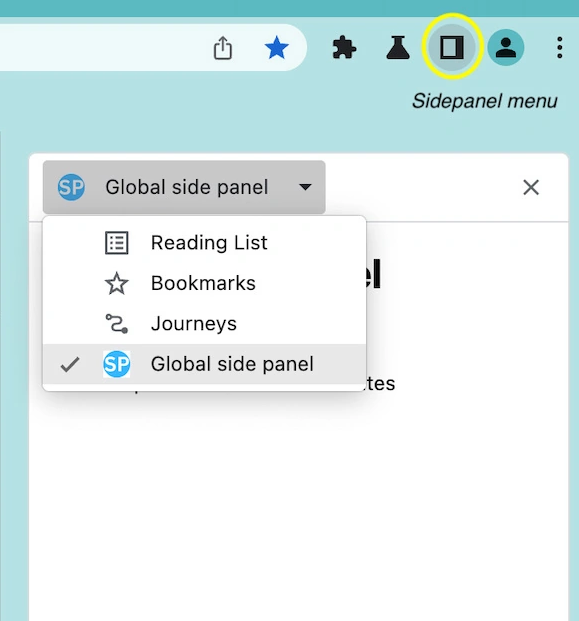
Task: Close the side panel with the X
Action: click(531, 187)
